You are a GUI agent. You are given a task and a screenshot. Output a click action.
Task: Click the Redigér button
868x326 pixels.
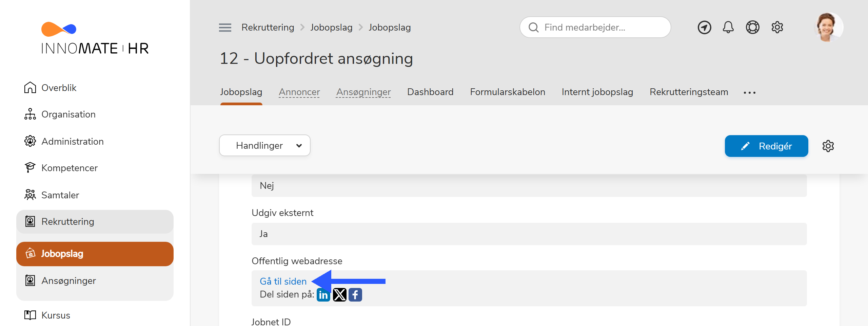click(x=767, y=146)
